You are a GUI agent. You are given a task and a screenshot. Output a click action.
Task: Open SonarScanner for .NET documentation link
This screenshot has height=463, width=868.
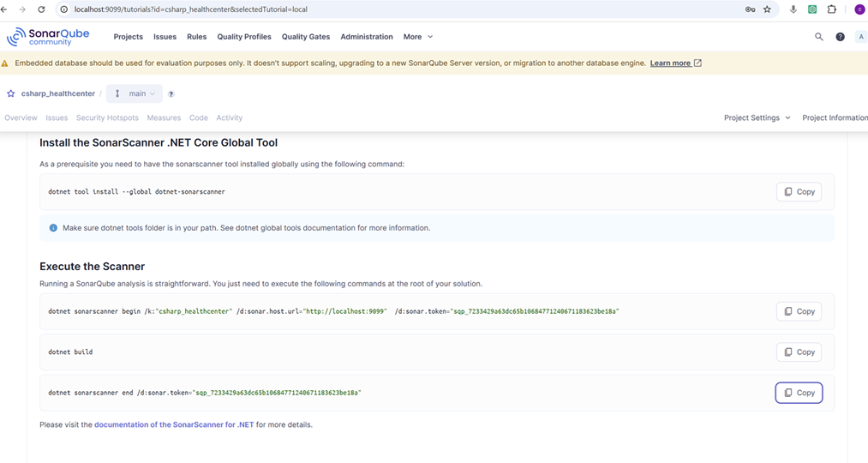point(174,424)
